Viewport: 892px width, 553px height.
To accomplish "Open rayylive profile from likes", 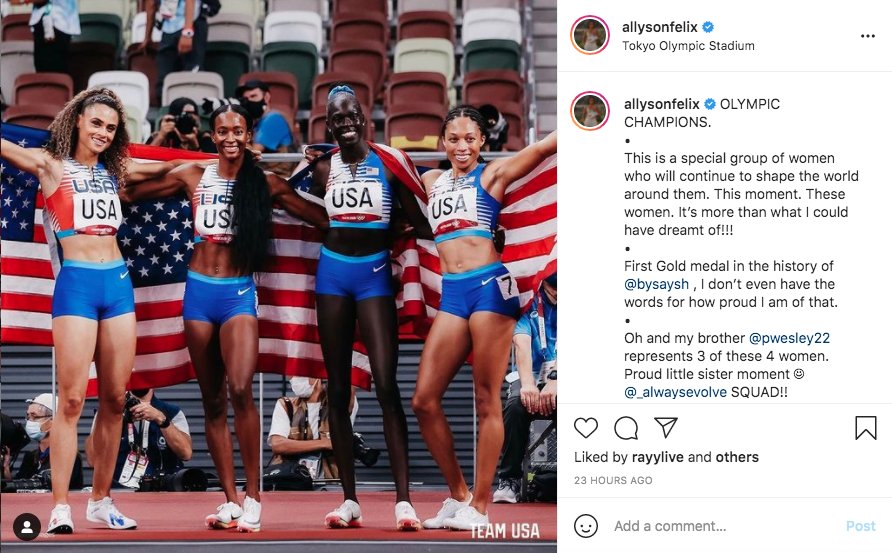I will tap(658, 457).
